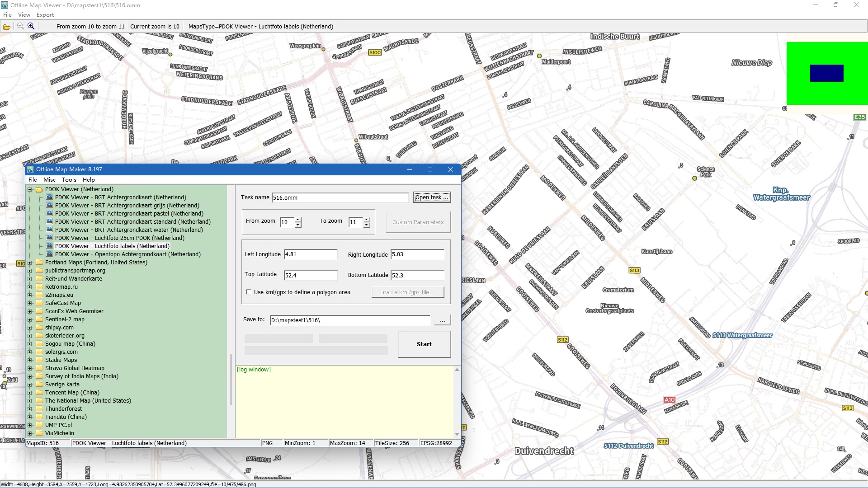This screenshot has width=868, height=488.
Task: Expand the Tencent Map (China) node
Action: [x=30, y=393]
